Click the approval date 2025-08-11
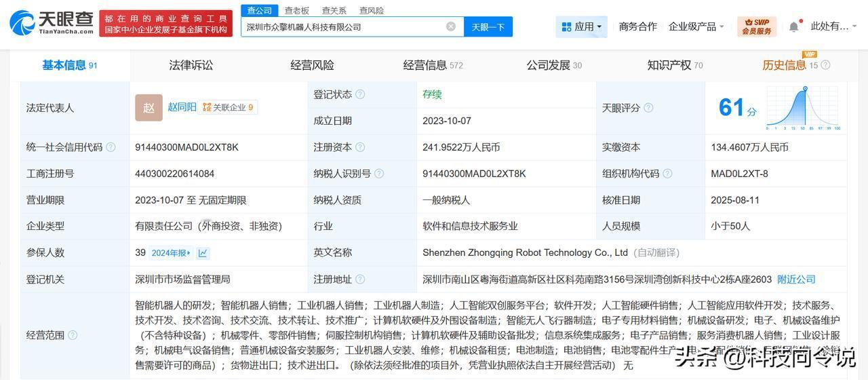The width and height of the screenshot is (868, 380). coord(735,200)
